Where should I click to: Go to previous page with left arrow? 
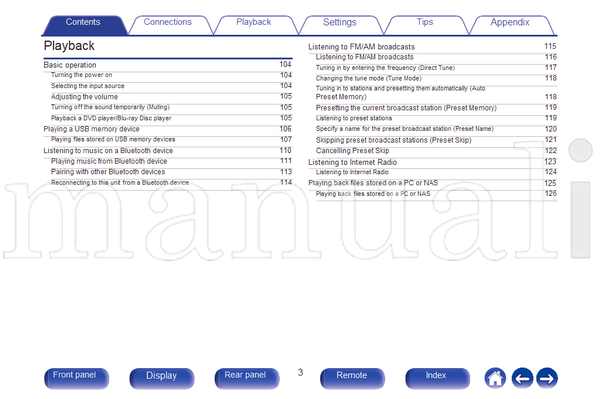tap(522, 378)
